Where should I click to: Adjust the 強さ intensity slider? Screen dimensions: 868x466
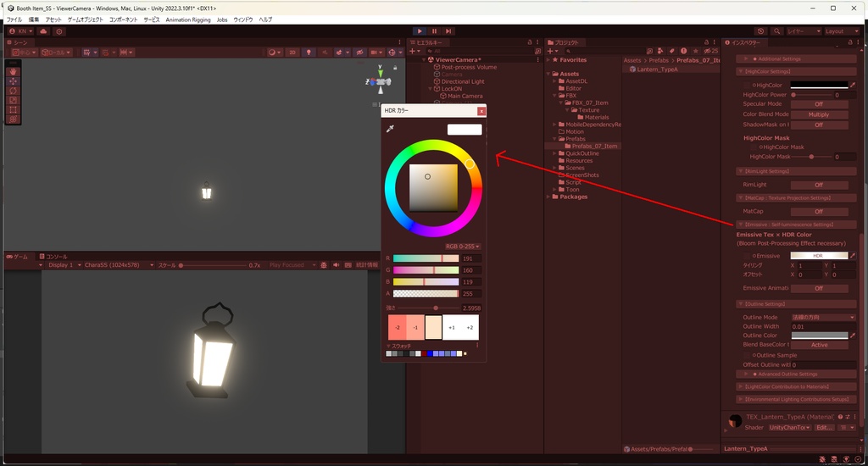pyautogui.click(x=427, y=308)
